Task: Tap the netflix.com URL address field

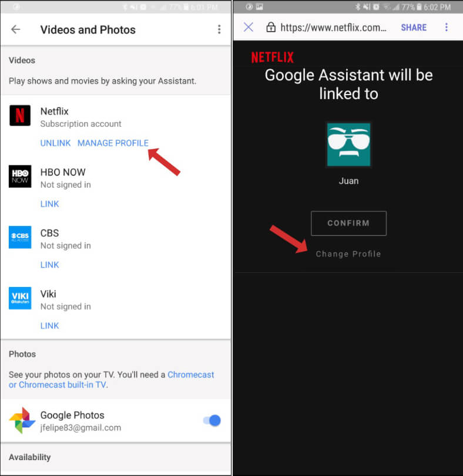Action: [x=333, y=28]
